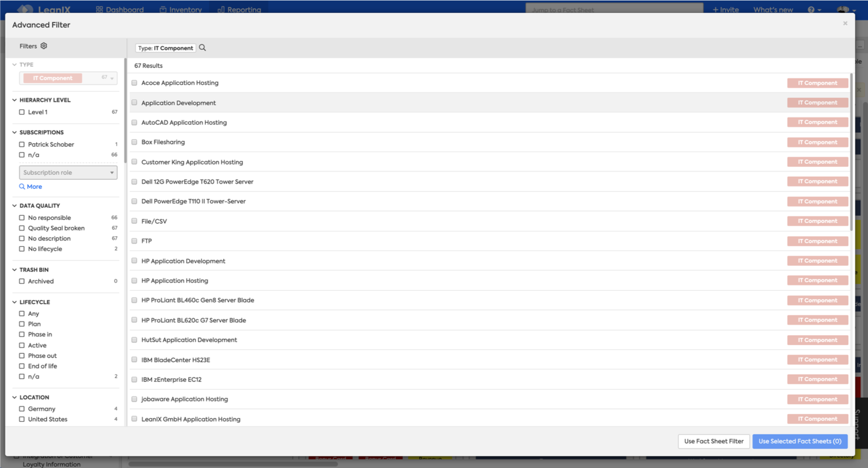
Task: Collapse the SUBSCRIPTIONS section
Action: (15, 132)
